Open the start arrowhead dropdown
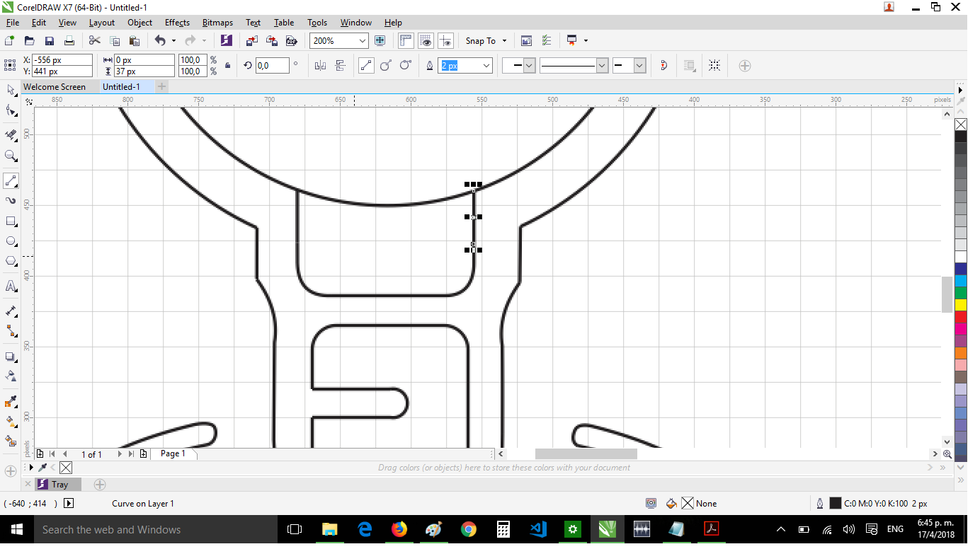The image size is (980, 549). point(530,66)
